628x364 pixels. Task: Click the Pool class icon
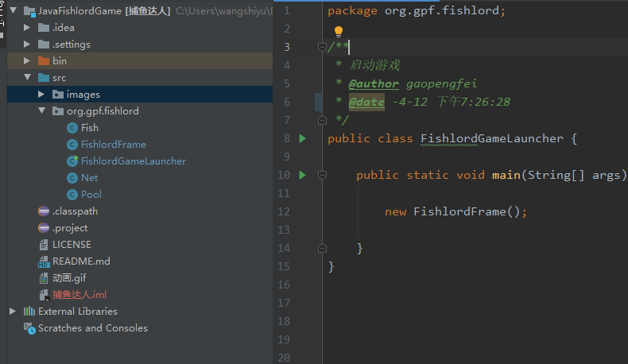[72, 195]
